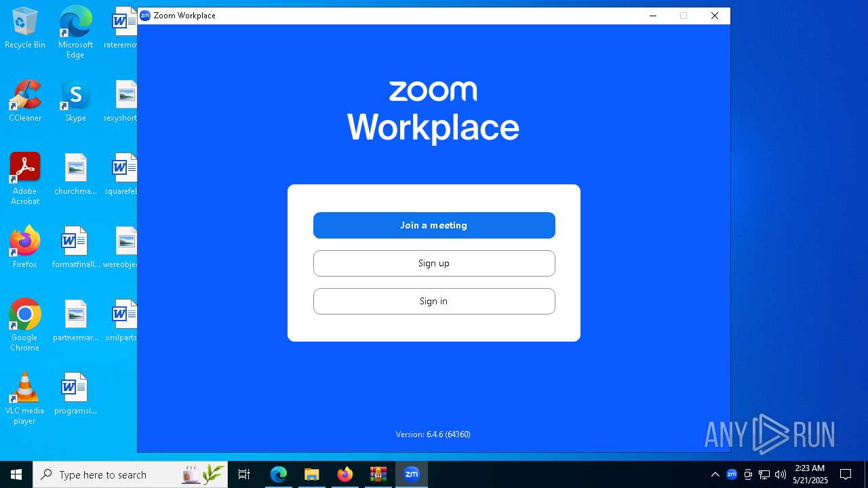868x488 pixels.
Task: Select Version: 6.4.6 (64360) text
Action: click(433, 434)
